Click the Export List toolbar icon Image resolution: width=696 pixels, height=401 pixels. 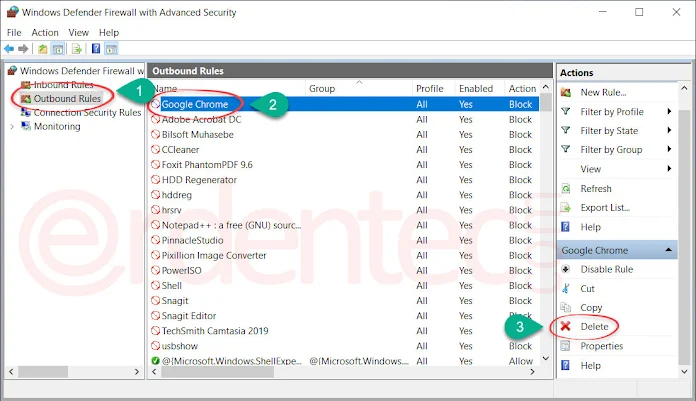click(77, 49)
